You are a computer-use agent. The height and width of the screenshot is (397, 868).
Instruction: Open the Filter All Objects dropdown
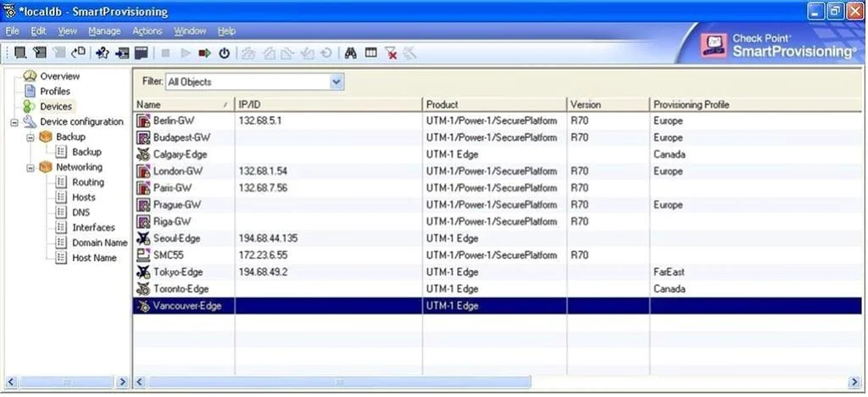pos(336,82)
